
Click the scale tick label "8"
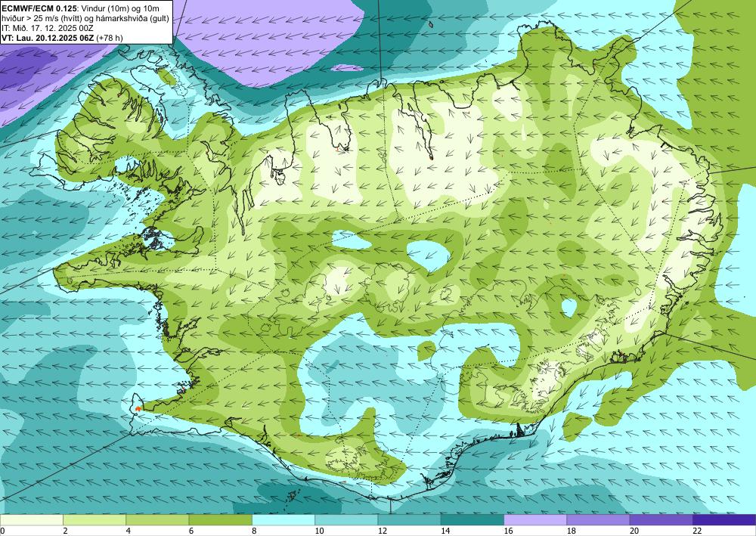pyautogui.click(x=254, y=531)
